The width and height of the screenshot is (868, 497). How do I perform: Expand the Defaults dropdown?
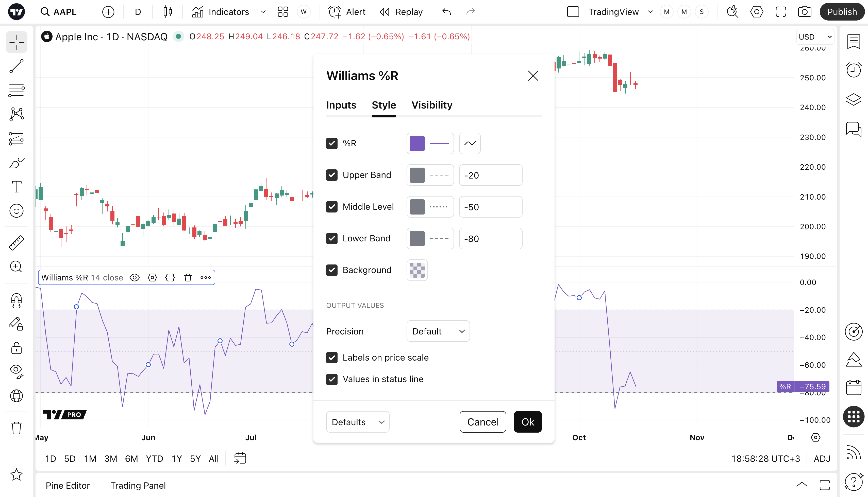358,422
